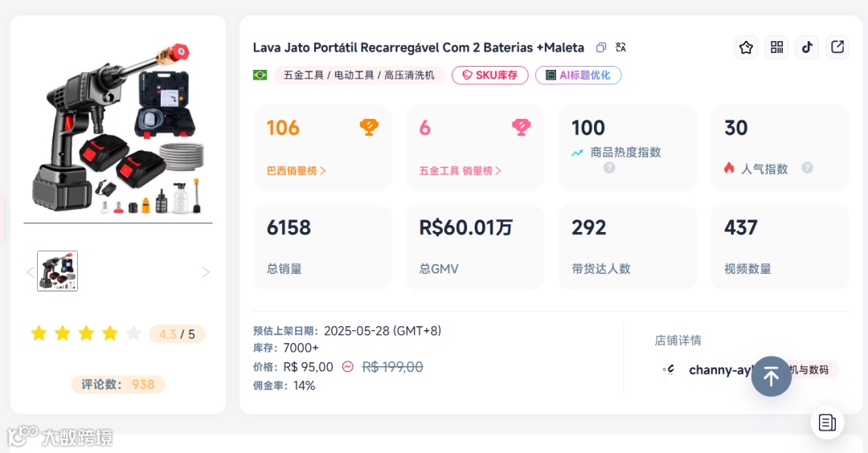Open the 巴西销量榜 ranking link

click(296, 171)
